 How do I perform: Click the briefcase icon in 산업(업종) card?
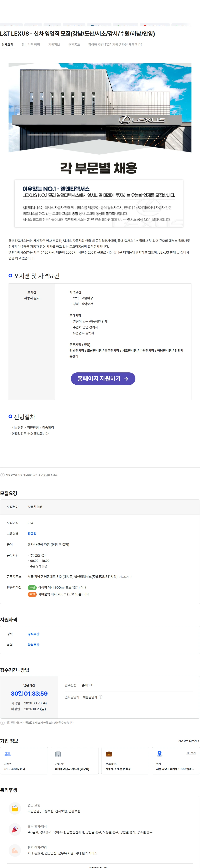(109, 754)
